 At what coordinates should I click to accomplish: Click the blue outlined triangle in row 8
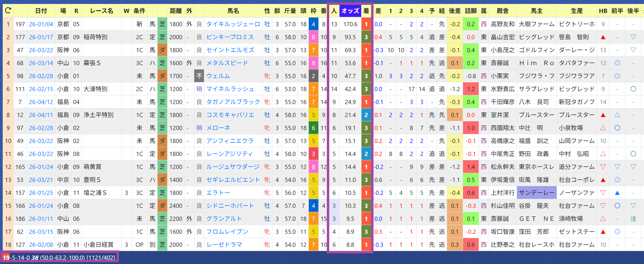[x=617, y=115]
